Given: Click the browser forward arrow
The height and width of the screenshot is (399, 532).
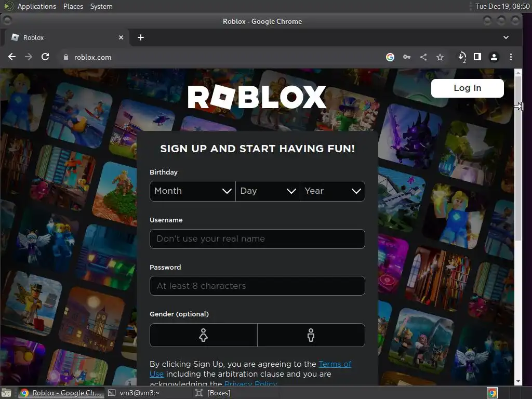Looking at the screenshot, I should [29, 57].
